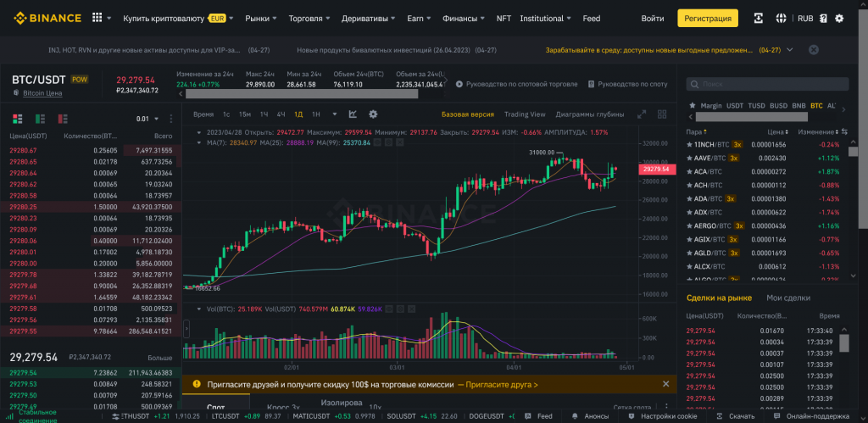The image size is (868, 423).
Task: Open the Деривативы menu
Action: pyautogui.click(x=367, y=18)
